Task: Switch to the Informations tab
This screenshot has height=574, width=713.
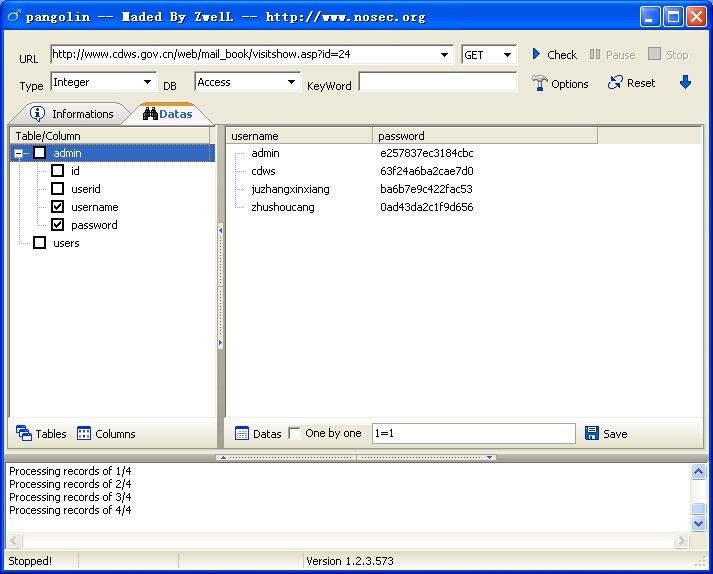Action: click(71, 114)
